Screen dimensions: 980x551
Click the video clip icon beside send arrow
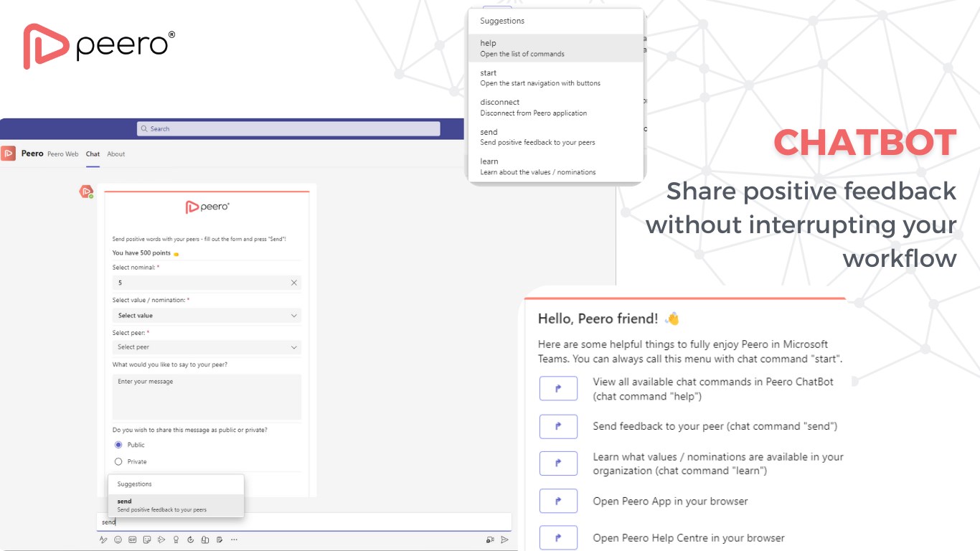click(x=490, y=540)
